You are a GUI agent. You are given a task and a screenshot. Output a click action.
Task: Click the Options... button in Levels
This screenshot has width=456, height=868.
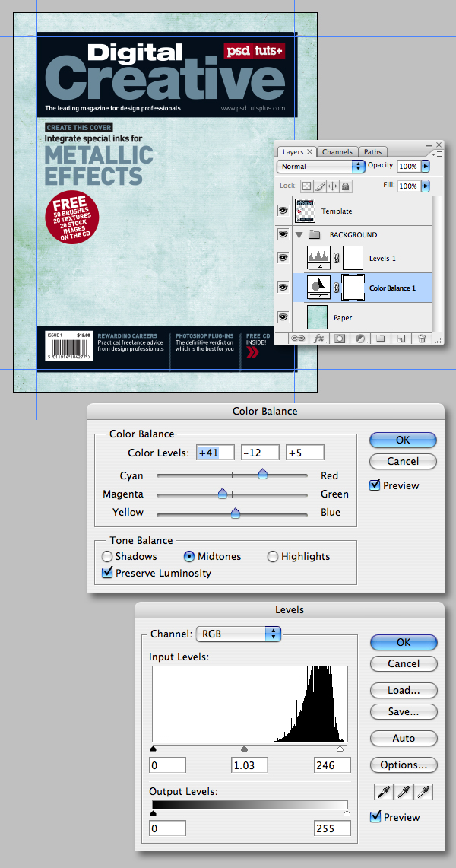[x=404, y=765]
